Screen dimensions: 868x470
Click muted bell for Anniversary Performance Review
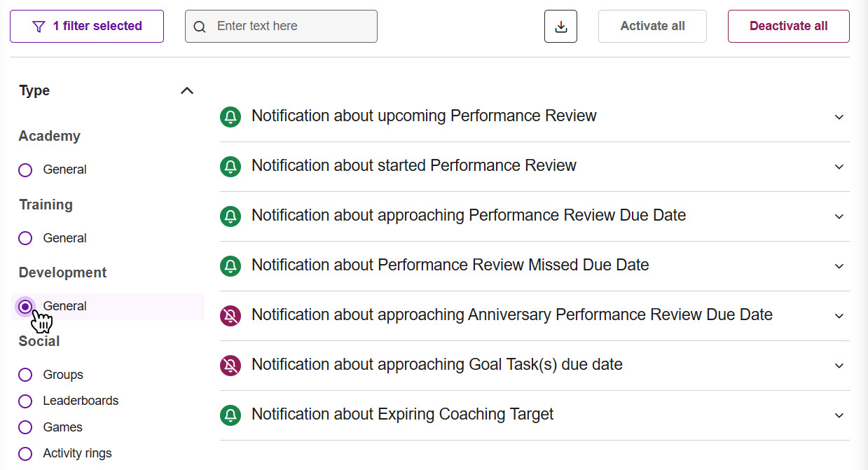[x=230, y=316]
